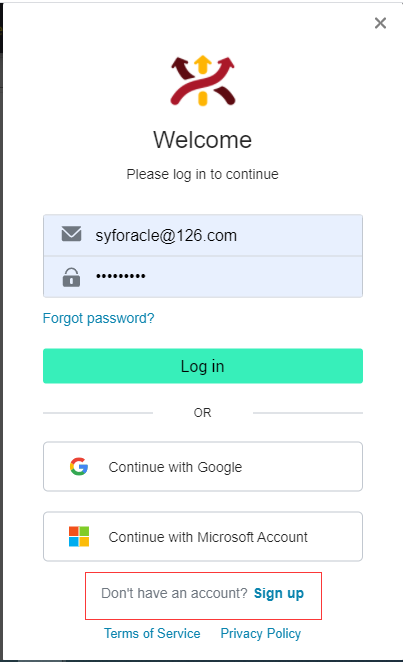Click the Please log in to continue subtitle
Viewport: 403px width, 662px height.
coord(203,174)
